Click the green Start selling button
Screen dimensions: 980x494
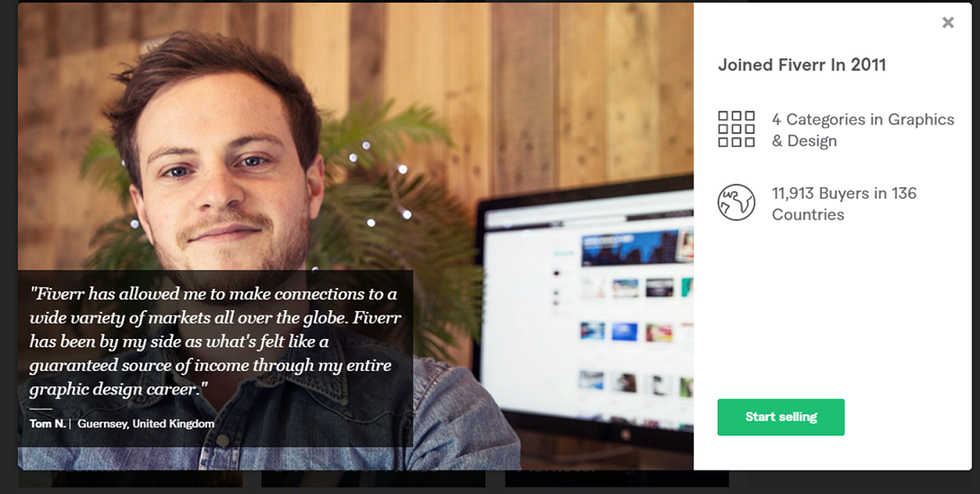[x=781, y=417]
